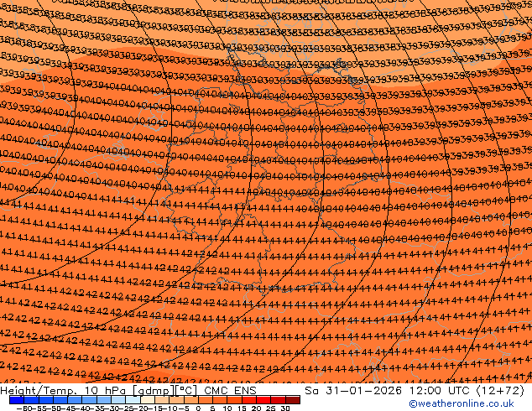Click the '12:00 UTC' time text
Screen dimensions: 532x411
(x=441, y=391)
